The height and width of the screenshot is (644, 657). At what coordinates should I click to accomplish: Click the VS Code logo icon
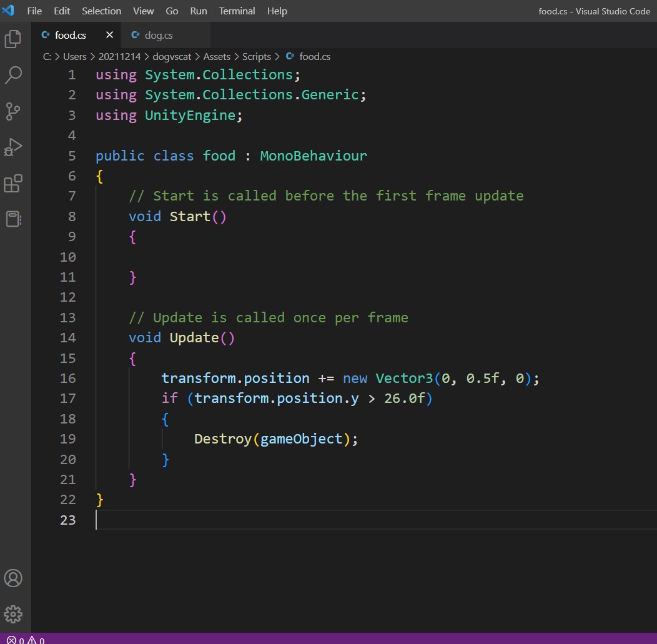point(8,10)
